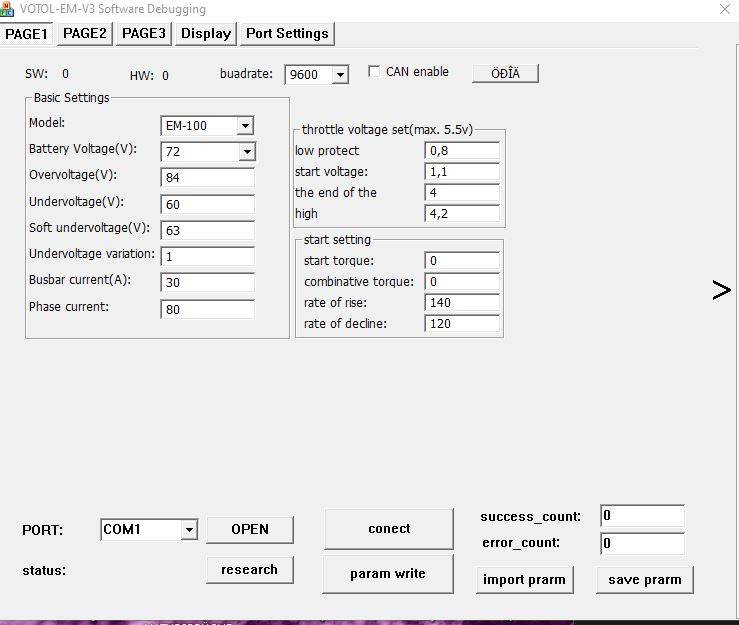Open the PAGE2 tab
The width and height of the screenshot is (739, 625).
tap(85, 34)
